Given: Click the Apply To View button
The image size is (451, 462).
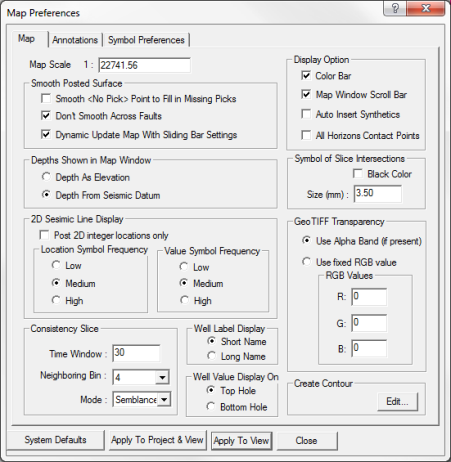Looking at the screenshot, I should [242, 441].
